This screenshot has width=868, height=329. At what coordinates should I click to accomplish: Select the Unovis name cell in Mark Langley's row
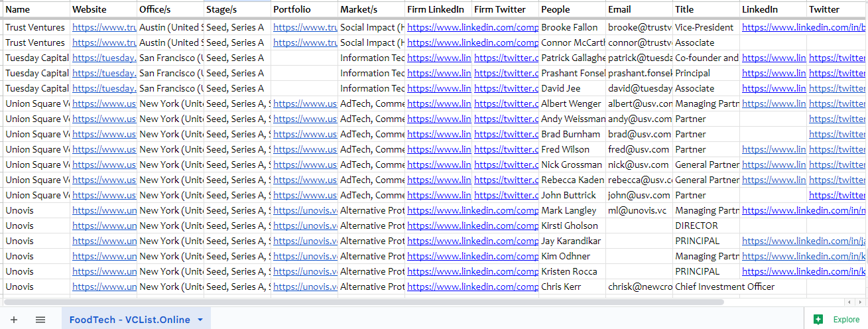(36, 210)
